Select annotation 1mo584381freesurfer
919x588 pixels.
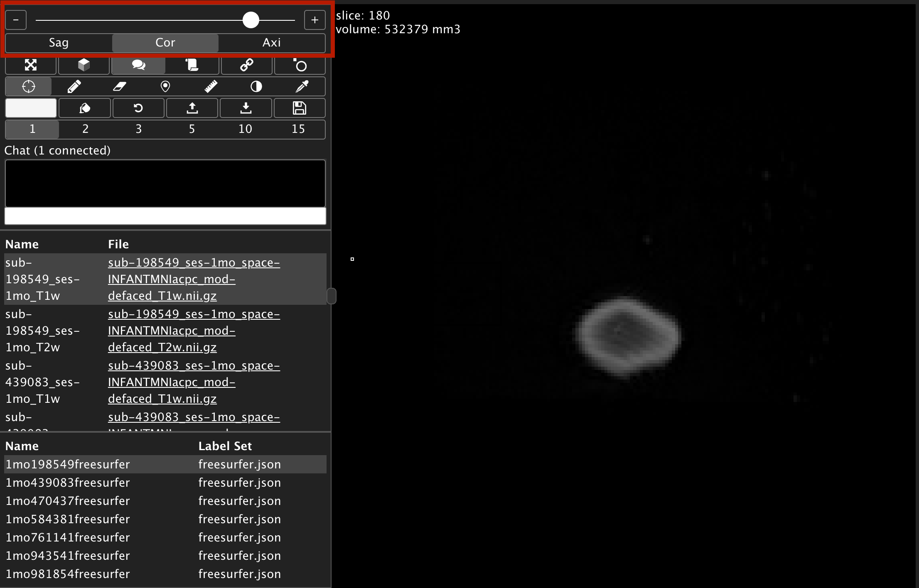point(68,519)
